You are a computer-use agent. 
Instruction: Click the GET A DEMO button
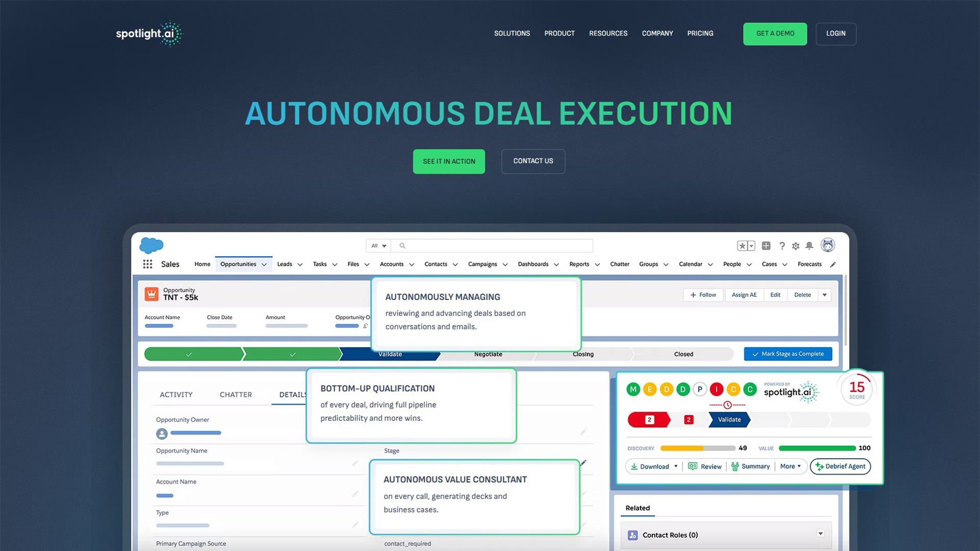click(775, 34)
